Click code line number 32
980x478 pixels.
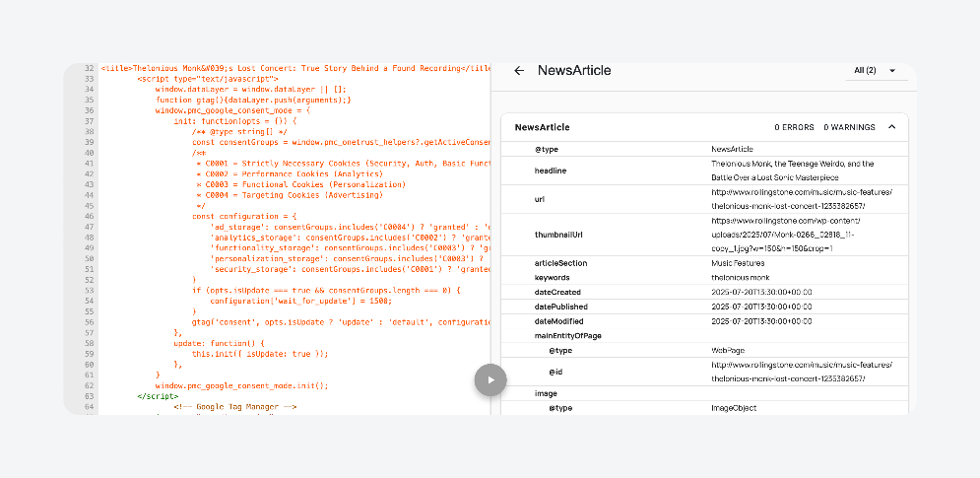[89, 68]
